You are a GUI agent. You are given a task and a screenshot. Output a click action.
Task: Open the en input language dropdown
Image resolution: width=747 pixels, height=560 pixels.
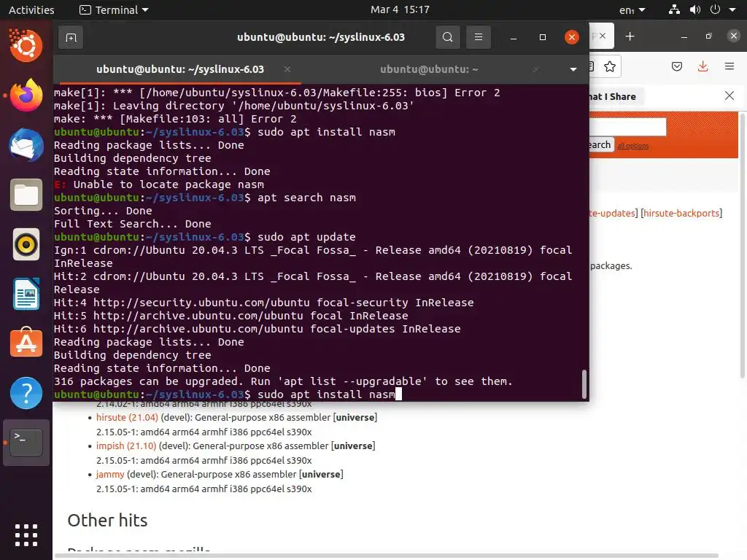coord(632,10)
